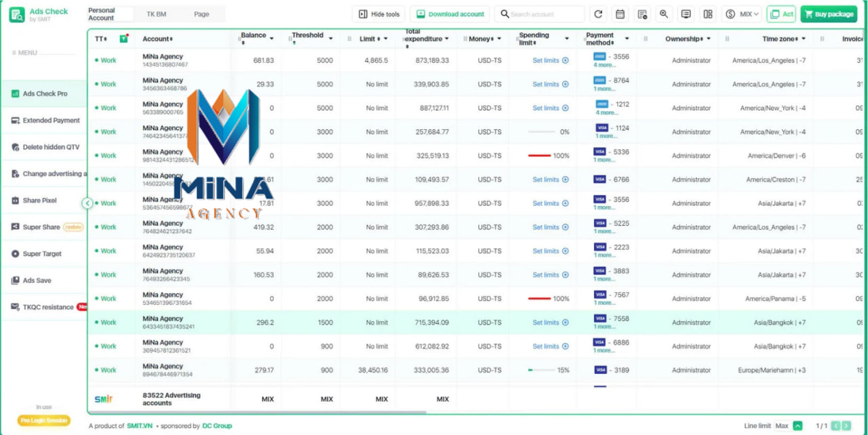Click the Hide tools button
This screenshot has width=868, height=435.
tap(379, 14)
